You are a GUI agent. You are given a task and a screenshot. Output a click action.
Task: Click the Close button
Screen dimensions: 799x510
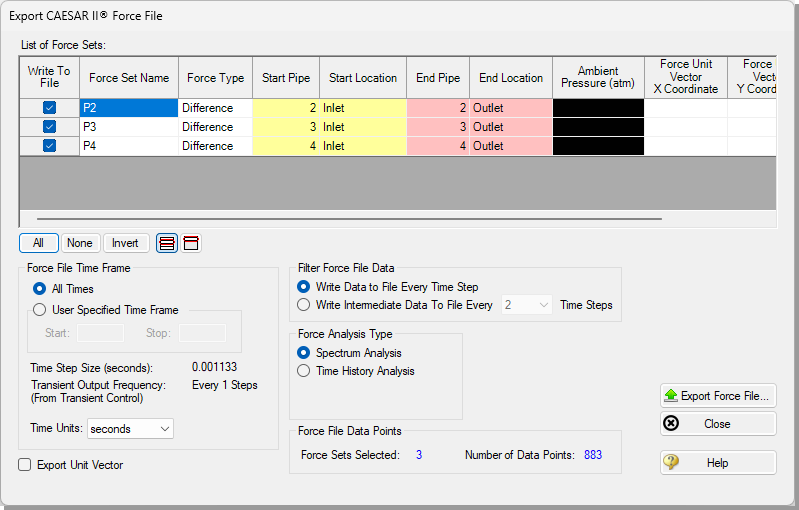click(718, 424)
